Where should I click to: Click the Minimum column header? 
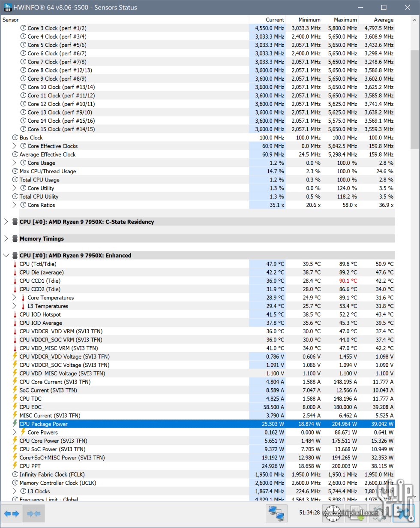click(x=304, y=20)
